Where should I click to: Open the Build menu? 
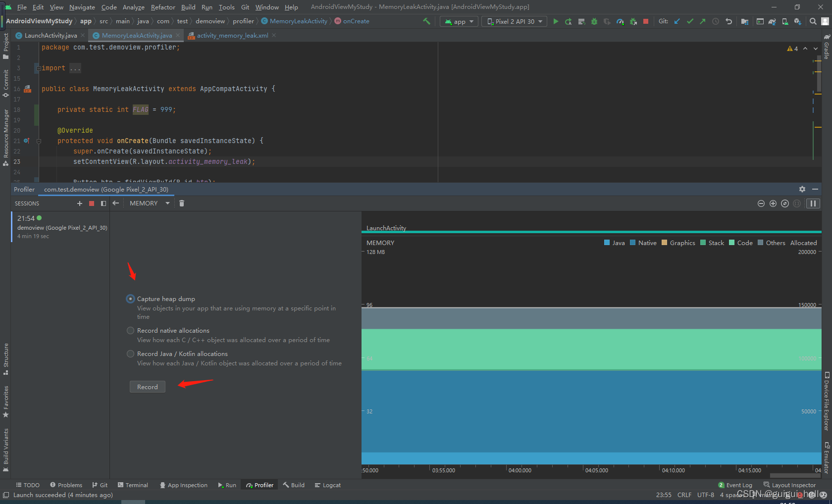(188, 7)
